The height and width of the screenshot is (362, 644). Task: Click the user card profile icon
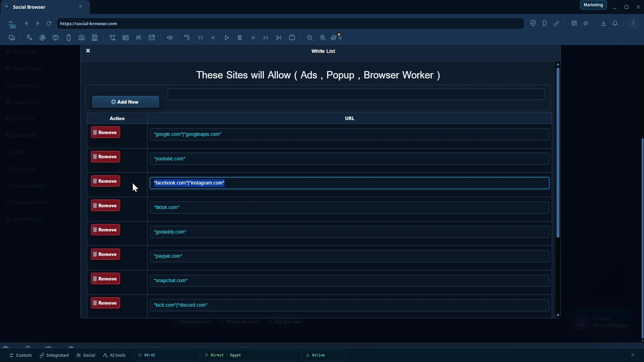point(125,38)
